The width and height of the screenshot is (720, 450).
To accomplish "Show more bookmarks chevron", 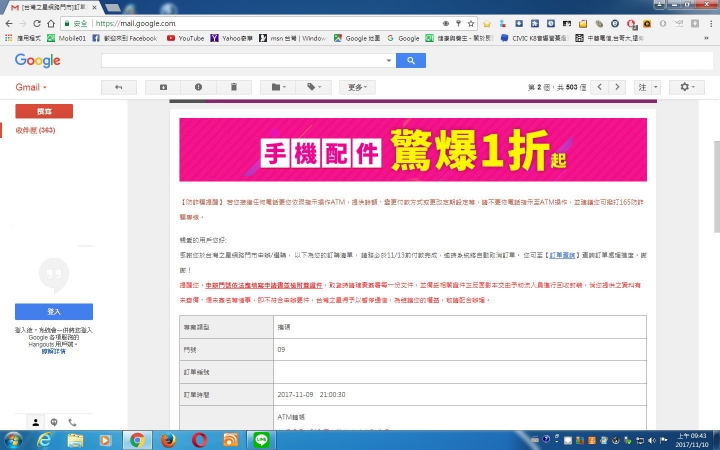I will pyautogui.click(x=706, y=38).
